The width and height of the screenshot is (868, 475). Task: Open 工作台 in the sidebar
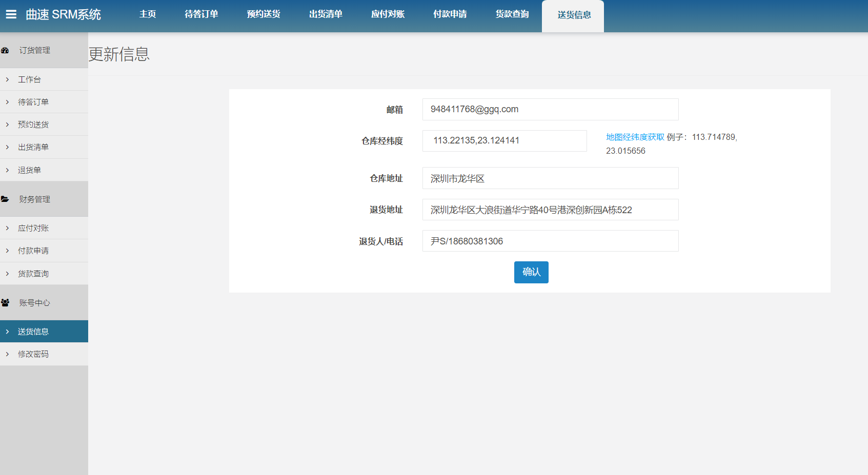[x=44, y=79]
